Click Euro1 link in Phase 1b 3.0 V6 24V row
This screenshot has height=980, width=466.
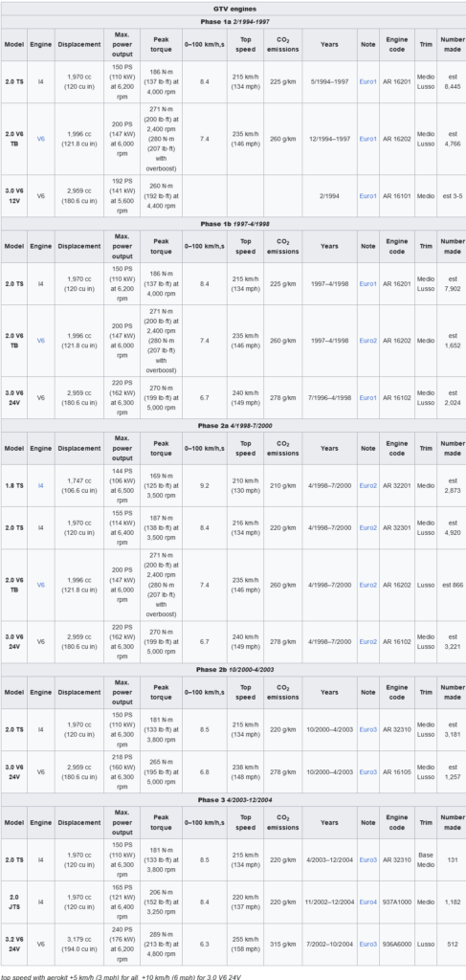click(x=368, y=397)
